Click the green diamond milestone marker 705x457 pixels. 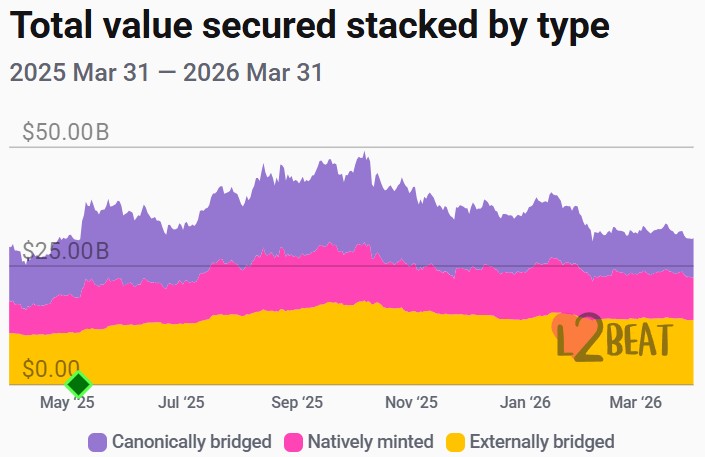coord(78,384)
